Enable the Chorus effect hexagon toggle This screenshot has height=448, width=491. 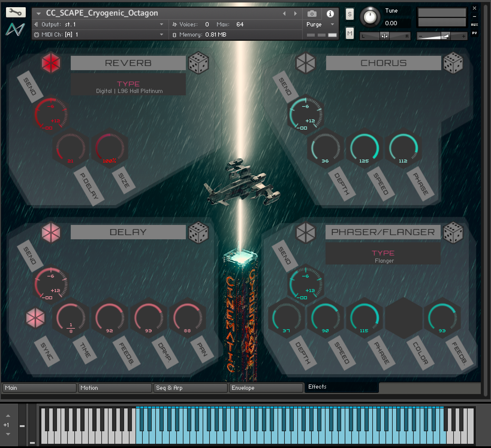[305, 63]
